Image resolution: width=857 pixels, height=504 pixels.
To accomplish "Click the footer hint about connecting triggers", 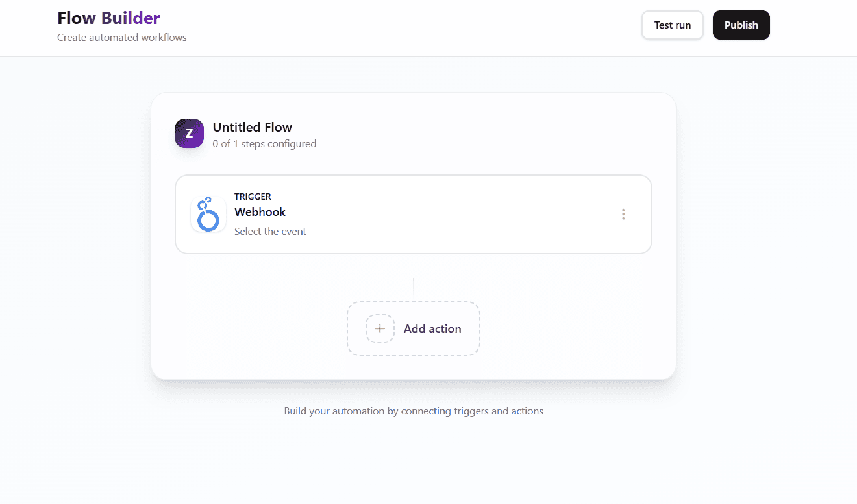I will pos(414,411).
